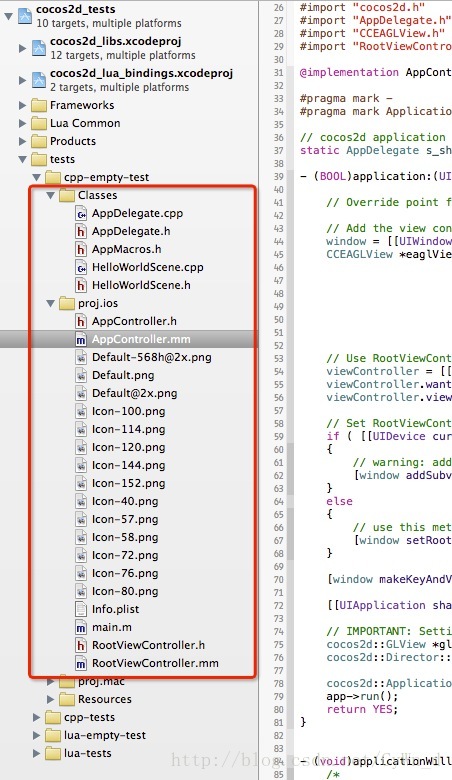Click the AppMacros.h header icon
The width and height of the screenshot is (452, 780).
click(x=81, y=249)
